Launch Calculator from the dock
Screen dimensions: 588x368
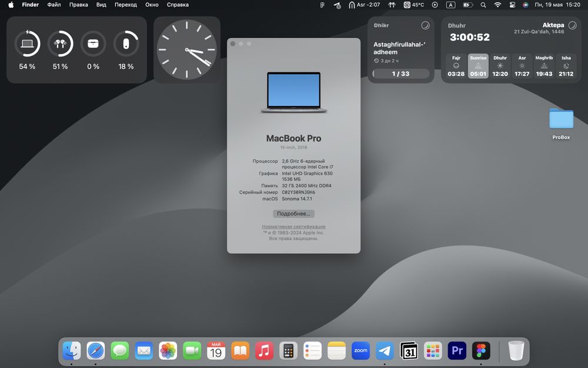pos(288,351)
